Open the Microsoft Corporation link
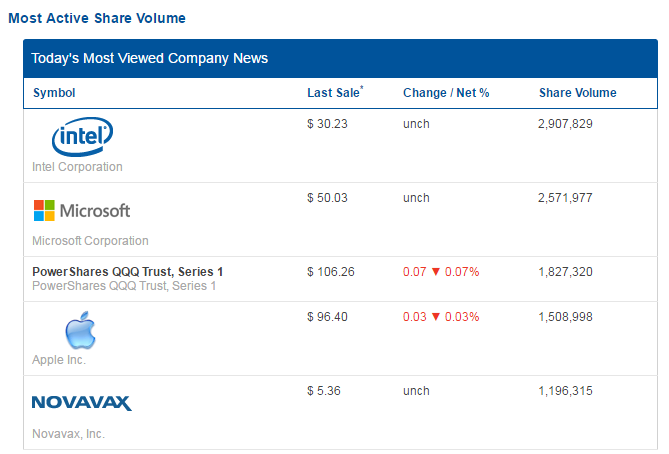The image size is (669, 454). [90, 241]
